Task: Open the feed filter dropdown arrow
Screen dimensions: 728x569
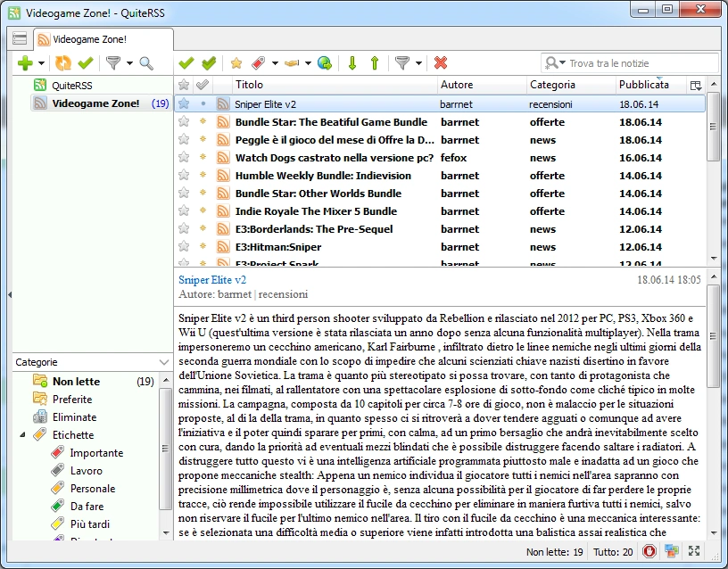Action: coord(129,63)
